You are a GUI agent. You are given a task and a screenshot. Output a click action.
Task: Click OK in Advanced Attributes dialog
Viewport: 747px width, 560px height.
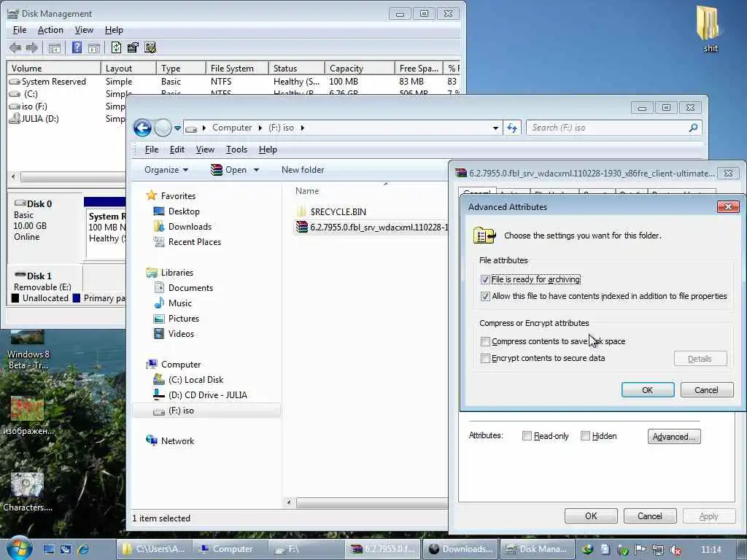648,390
